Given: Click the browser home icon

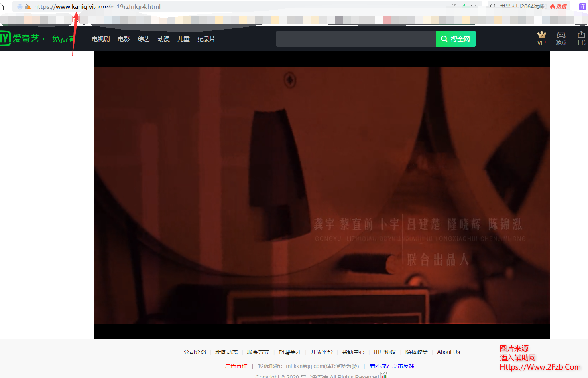Looking at the screenshot, I should pyautogui.click(x=2, y=6).
